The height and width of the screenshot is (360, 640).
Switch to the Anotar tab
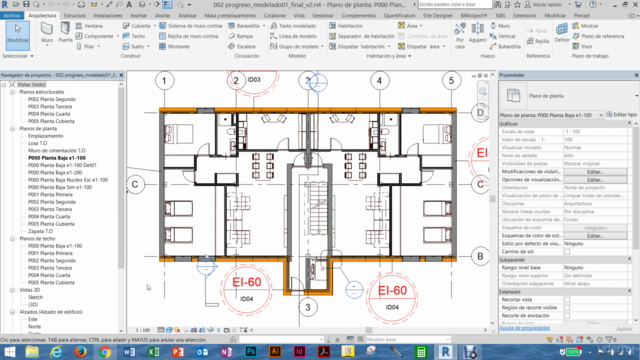coord(163,16)
